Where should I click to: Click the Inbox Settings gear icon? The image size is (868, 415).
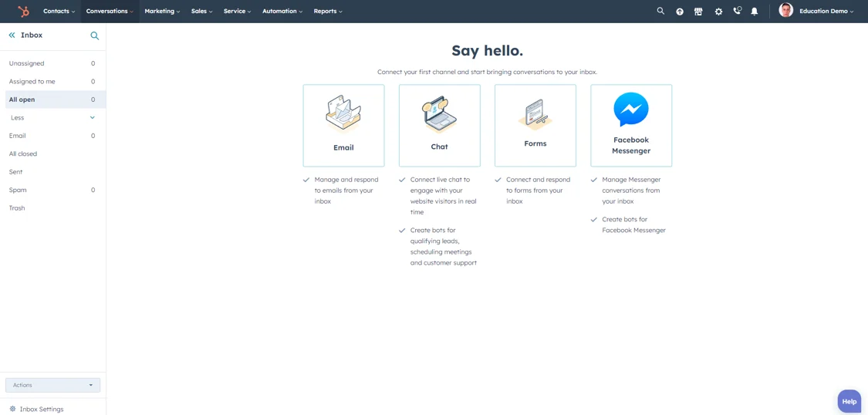point(13,409)
